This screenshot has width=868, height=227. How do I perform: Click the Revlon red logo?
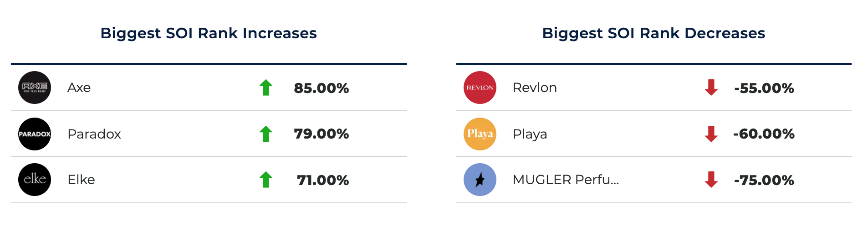click(x=480, y=88)
